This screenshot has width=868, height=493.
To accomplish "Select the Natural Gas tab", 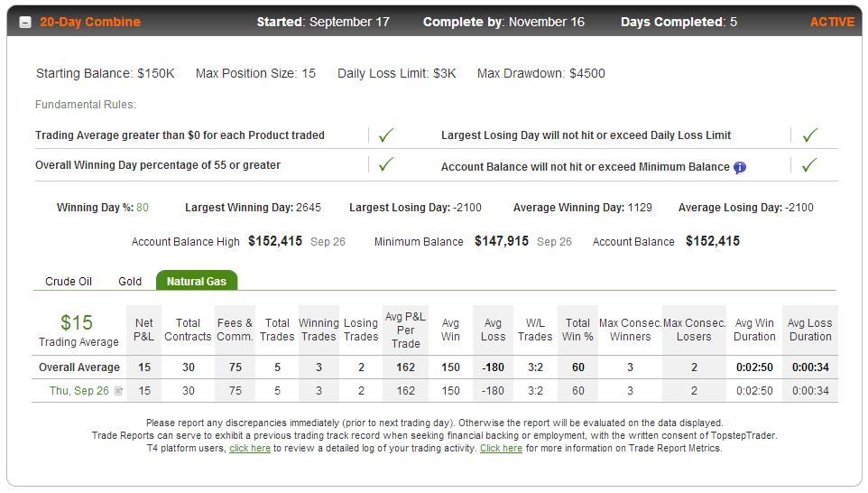I will [197, 281].
